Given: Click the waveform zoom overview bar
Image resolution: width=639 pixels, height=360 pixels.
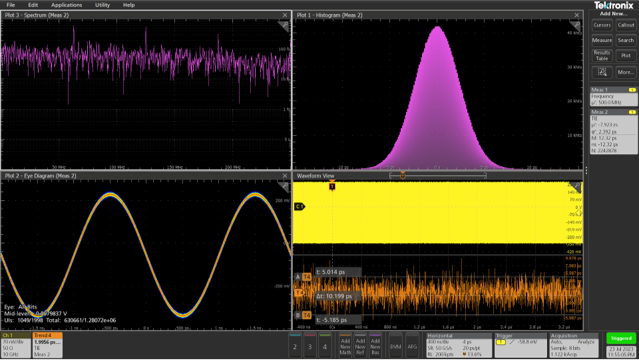Looking at the screenshot, I should click(438, 176).
